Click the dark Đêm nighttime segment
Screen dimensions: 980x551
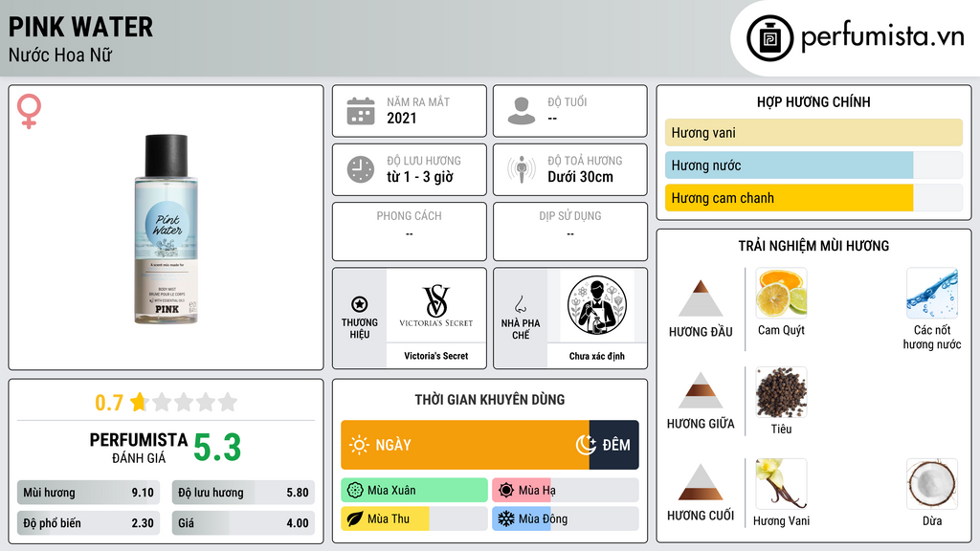(x=613, y=445)
